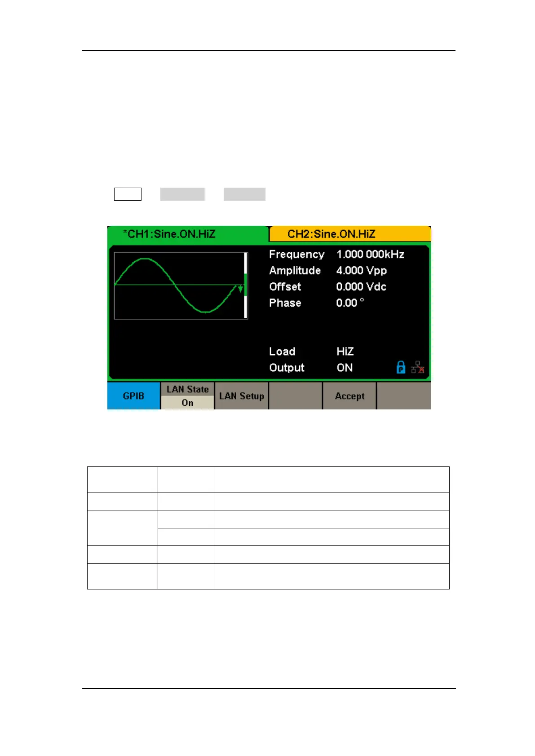Select the GPIB softkey
This screenshot has height=756, width=535.
(x=134, y=396)
